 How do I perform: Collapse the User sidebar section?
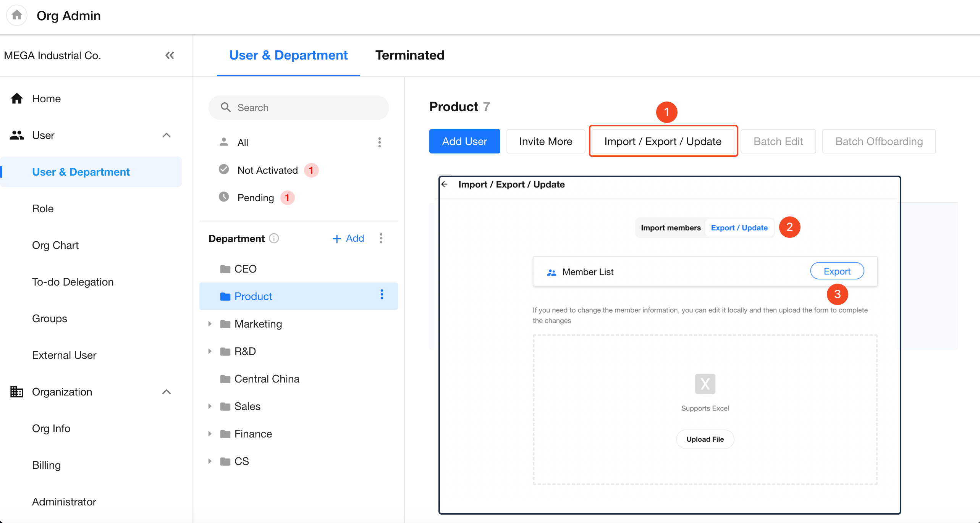pyautogui.click(x=166, y=136)
